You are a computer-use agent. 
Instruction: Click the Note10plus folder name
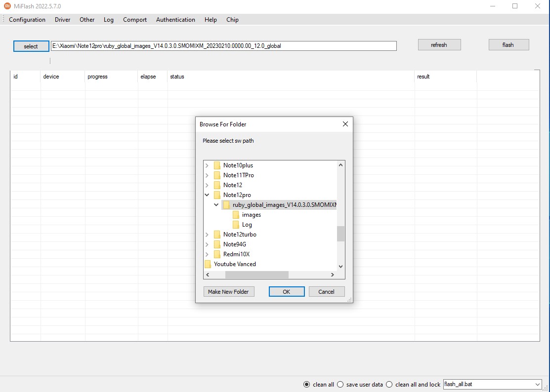click(238, 165)
